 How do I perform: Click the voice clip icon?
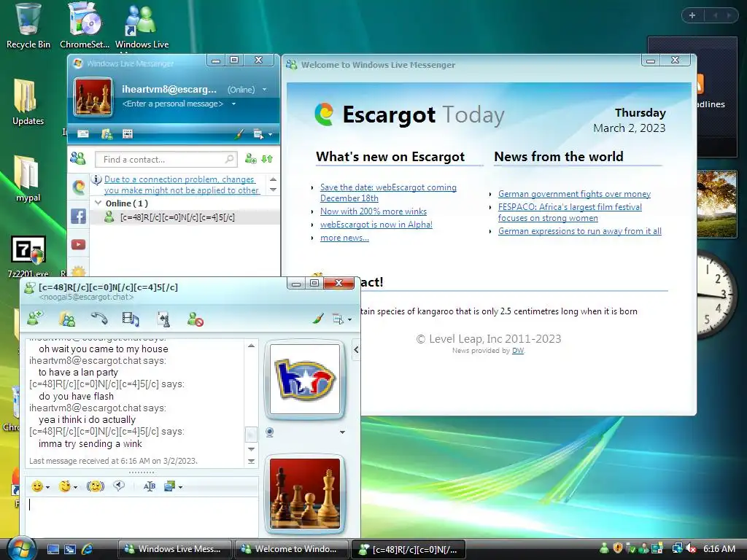tap(119, 486)
